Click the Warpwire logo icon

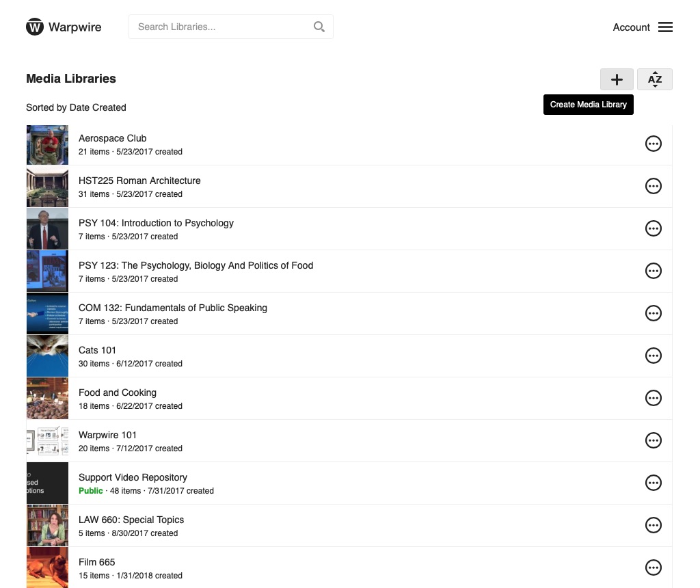coord(35,27)
